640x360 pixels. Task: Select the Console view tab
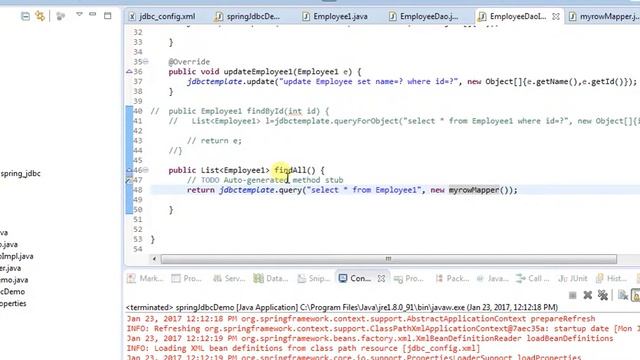tap(355, 278)
